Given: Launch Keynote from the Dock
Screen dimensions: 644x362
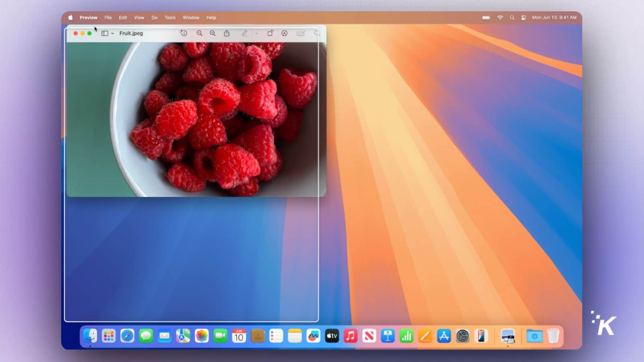Looking at the screenshot, I should coord(388,336).
